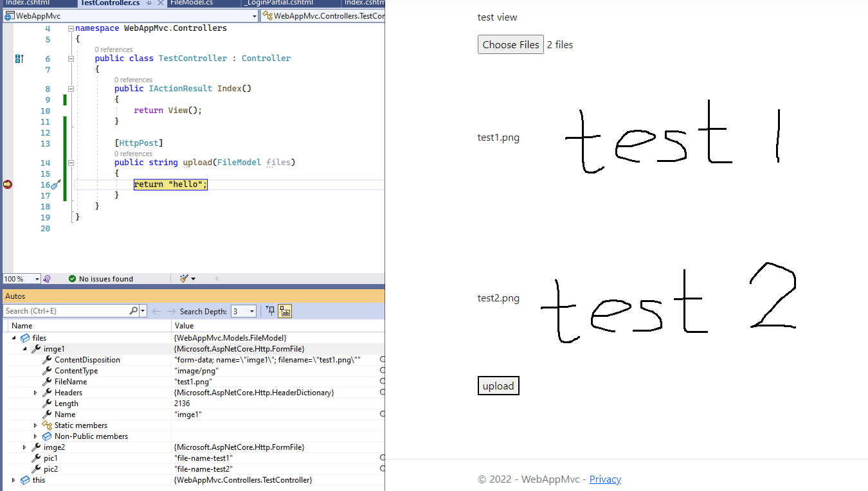Click the cube icon next to this
The width and height of the screenshot is (868, 491).
coord(25,480)
